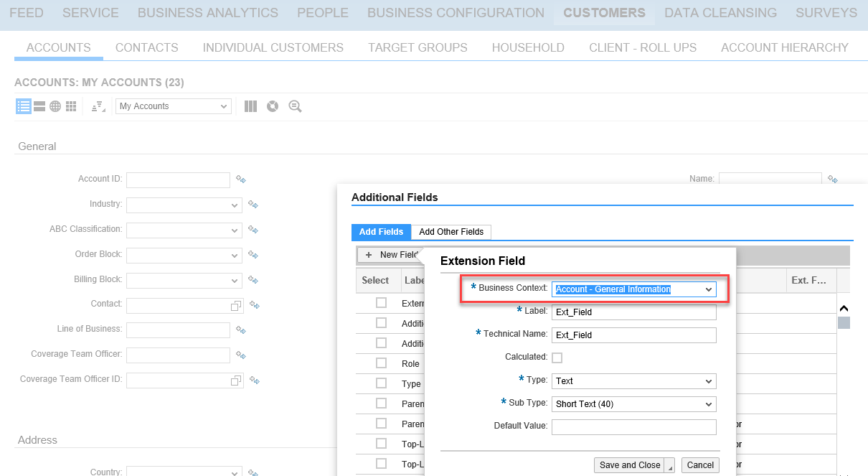This screenshot has width=868, height=476.
Task: Click adapt icon next to Coverage Team Officer ID
Action: (255, 381)
